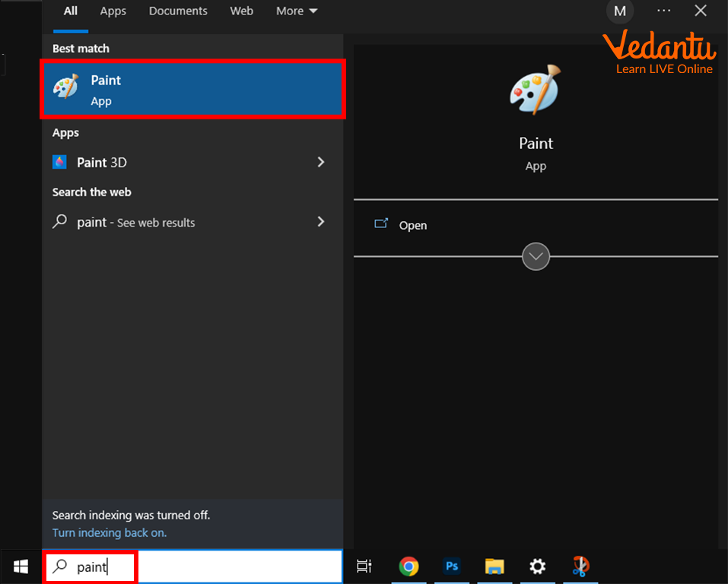Click the Windows Start button
The width and height of the screenshot is (728, 584).
point(21,567)
